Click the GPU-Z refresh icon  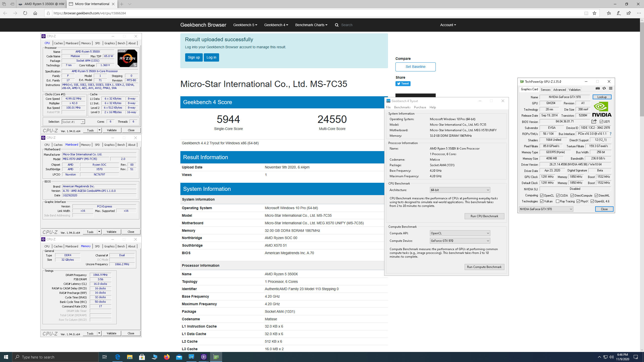pyautogui.click(x=604, y=88)
